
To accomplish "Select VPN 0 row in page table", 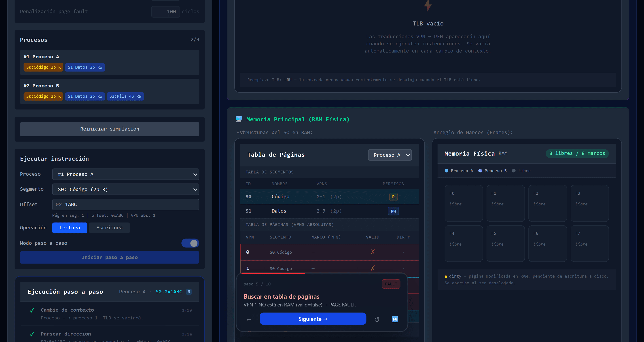I will click(329, 252).
